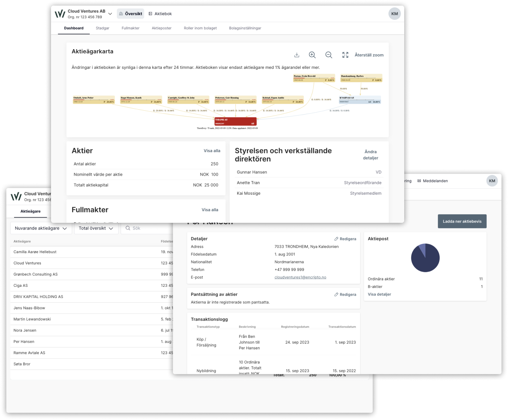Edit Pantsättning av aktier via Redigera
Screen dimensions: 508x420
pyautogui.click(x=345, y=295)
